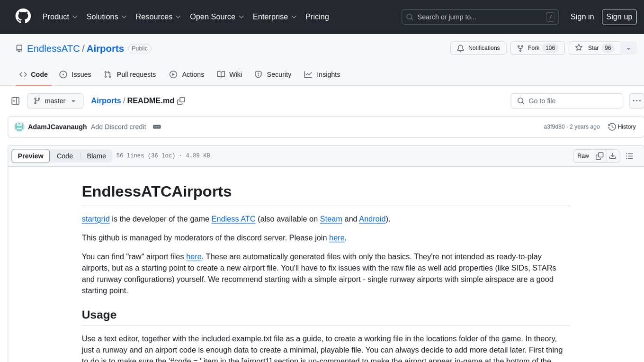
Task: Expand the Solutions menu
Action: (x=107, y=17)
